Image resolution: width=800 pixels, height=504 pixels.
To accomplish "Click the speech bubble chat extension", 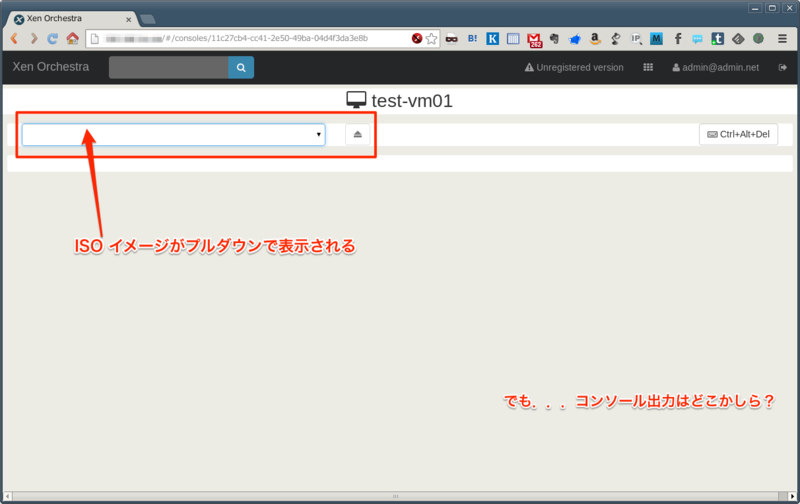I will (697, 39).
